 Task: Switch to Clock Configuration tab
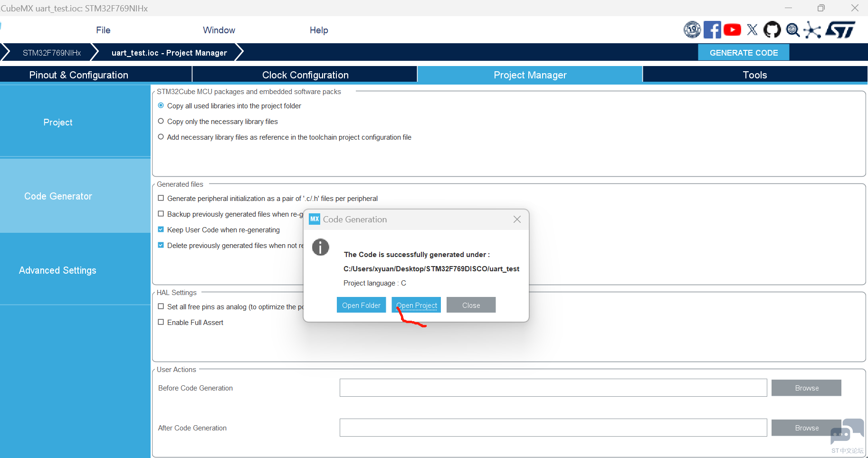point(305,75)
